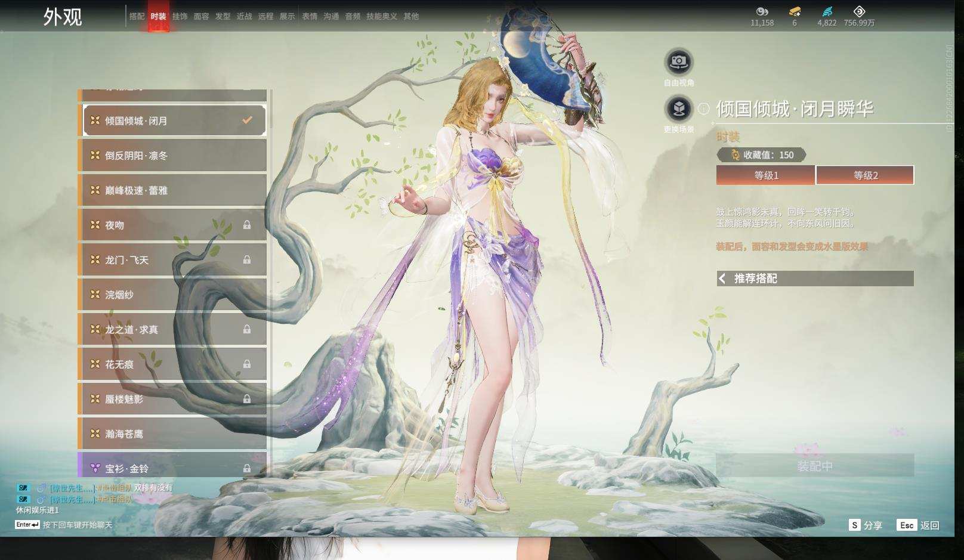Image resolution: width=964 pixels, height=560 pixels.
Task: Go to the 面容 tab
Action: (x=201, y=16)
